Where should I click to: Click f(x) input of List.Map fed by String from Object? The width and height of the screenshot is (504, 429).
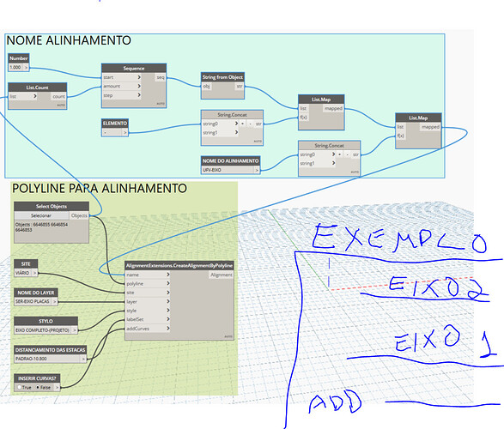(303, 118)
